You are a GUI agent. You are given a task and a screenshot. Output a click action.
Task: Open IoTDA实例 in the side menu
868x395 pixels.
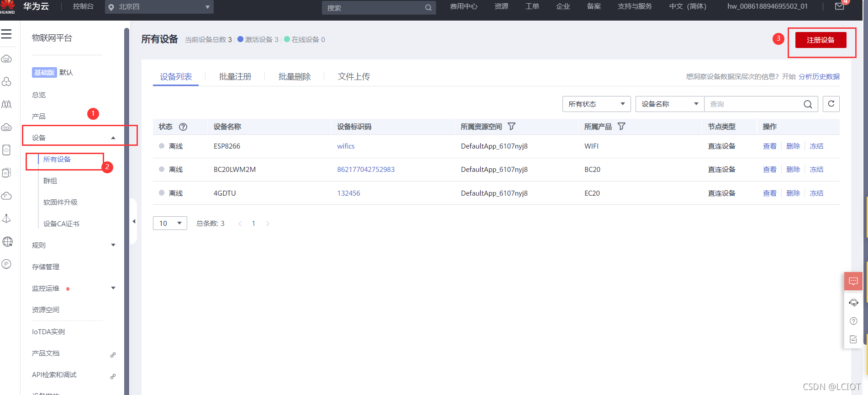48,332
